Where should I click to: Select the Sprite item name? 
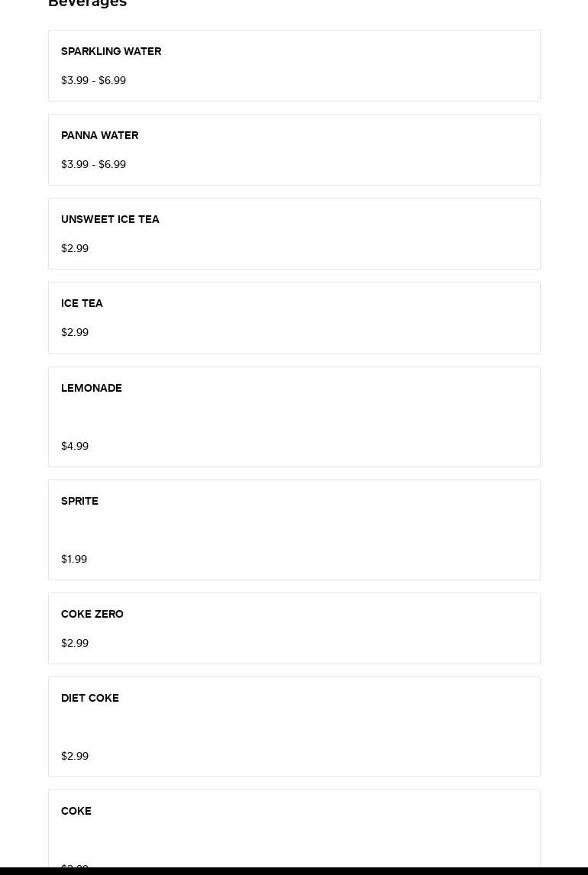(79, 502)
